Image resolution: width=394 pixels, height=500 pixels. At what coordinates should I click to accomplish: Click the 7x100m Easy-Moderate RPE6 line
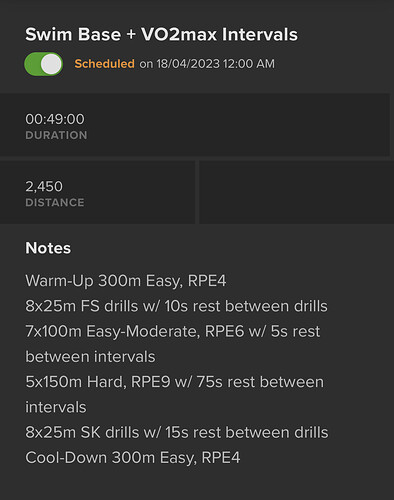tap(173, 332)
